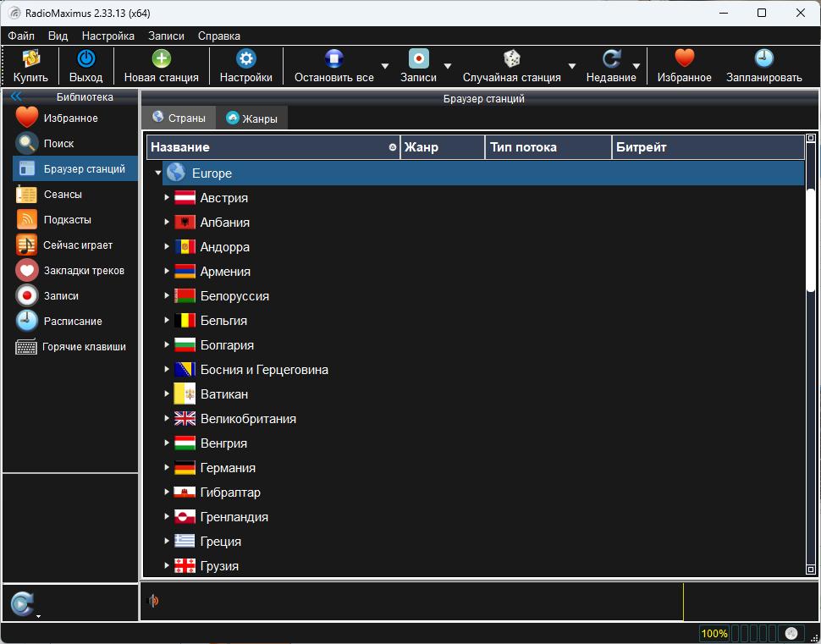Expand the Германия country node
Viewport: 821px width, 644px height.
[x=167, y=468]
